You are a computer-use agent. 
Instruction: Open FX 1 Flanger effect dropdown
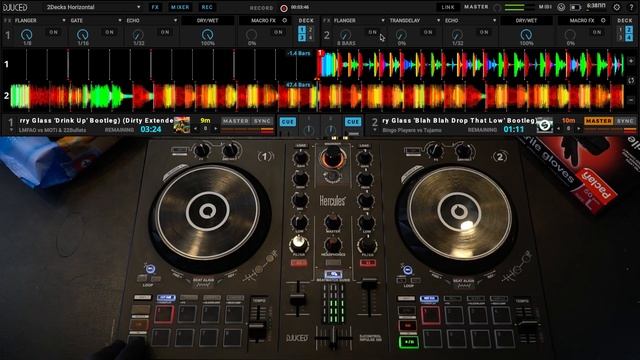(x=40, y=20)
